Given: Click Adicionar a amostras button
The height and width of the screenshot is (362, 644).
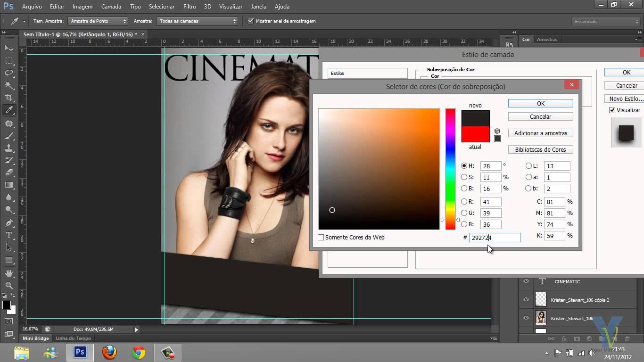Looking at the screenshot, I should [540, 133].
